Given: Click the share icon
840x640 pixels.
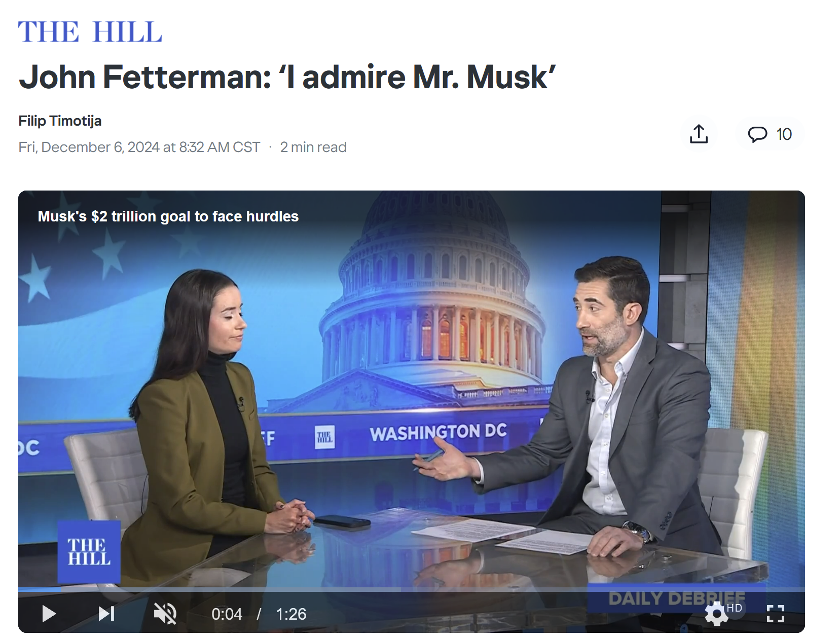Looking at the screenshot, I should (699, 134).
